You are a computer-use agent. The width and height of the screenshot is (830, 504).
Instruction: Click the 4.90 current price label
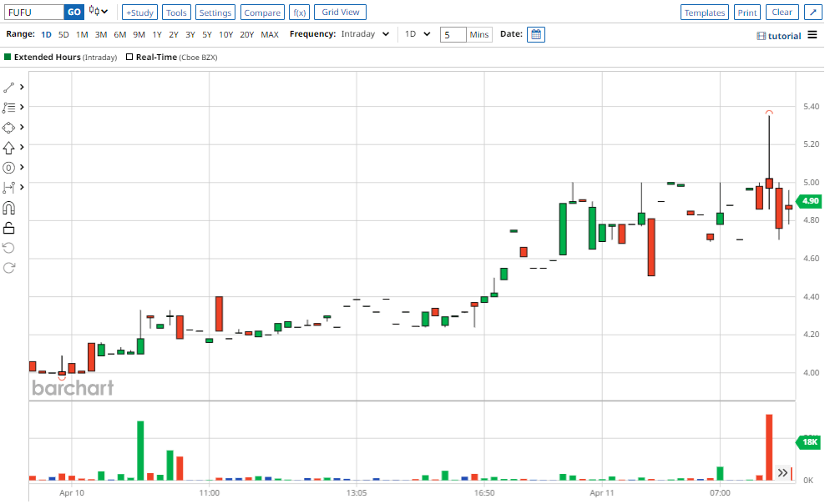click(810, 201)
